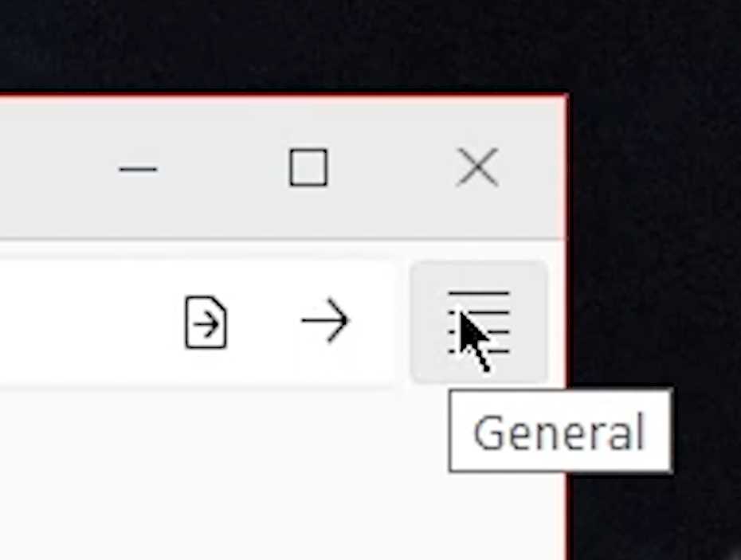
Task: Click inside the white address field
Action: (85, 323)
